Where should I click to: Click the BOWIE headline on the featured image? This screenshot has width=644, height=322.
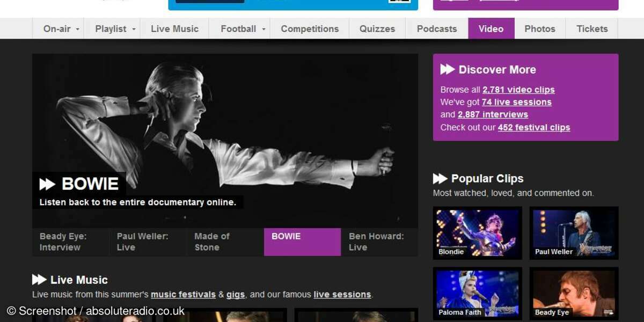[90, 184]
